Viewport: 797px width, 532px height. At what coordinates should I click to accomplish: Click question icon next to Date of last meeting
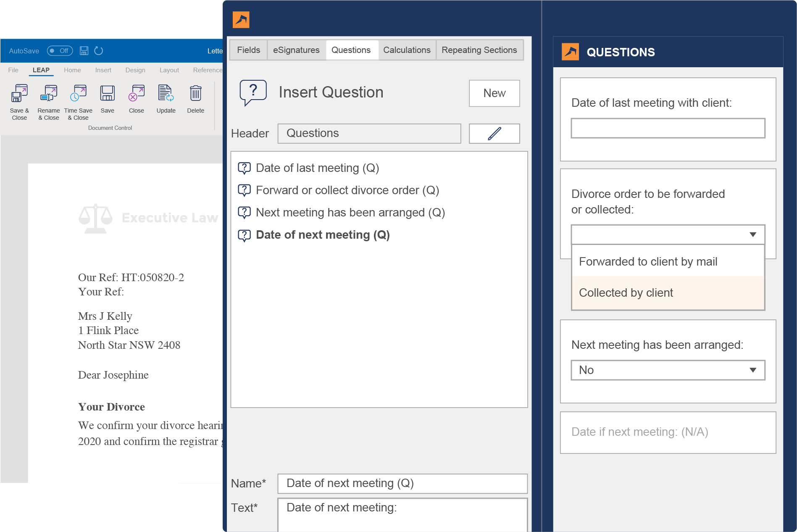point(245,168)
